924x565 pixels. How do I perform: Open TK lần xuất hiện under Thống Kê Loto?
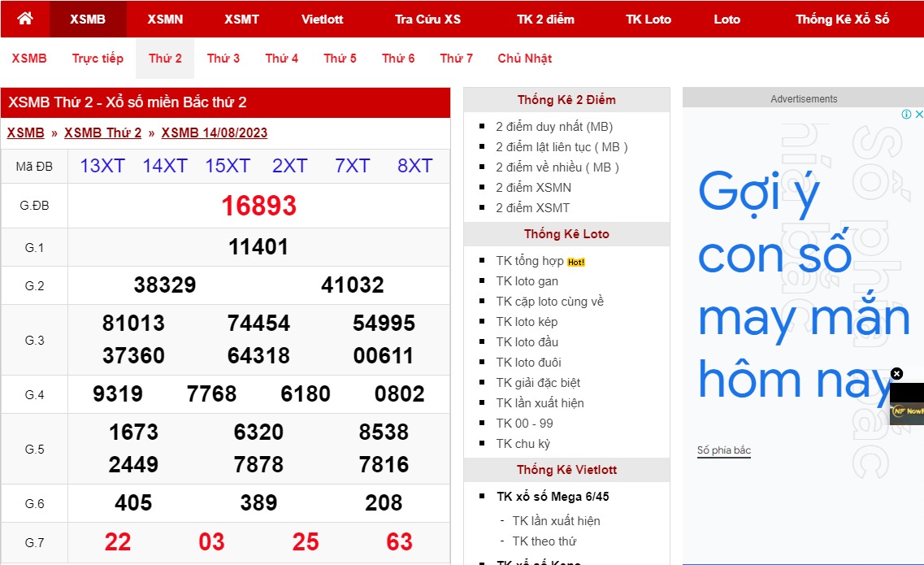(540, 402)
